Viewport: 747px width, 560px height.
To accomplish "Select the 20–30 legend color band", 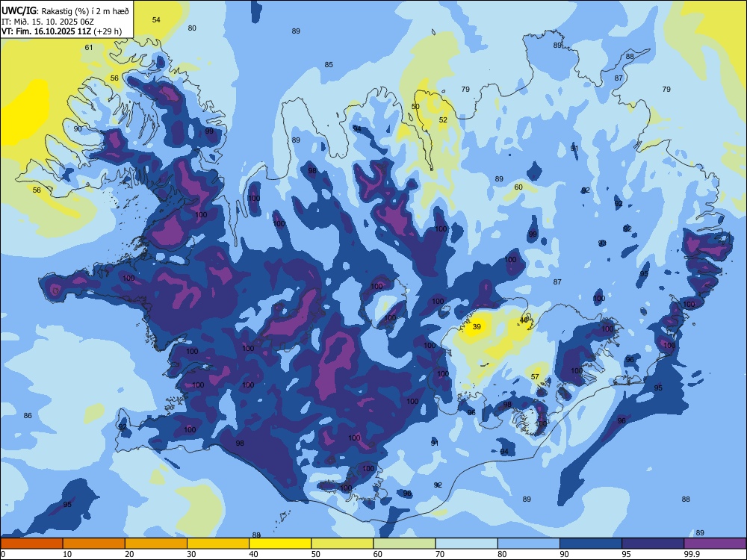I will pos(156,544).
